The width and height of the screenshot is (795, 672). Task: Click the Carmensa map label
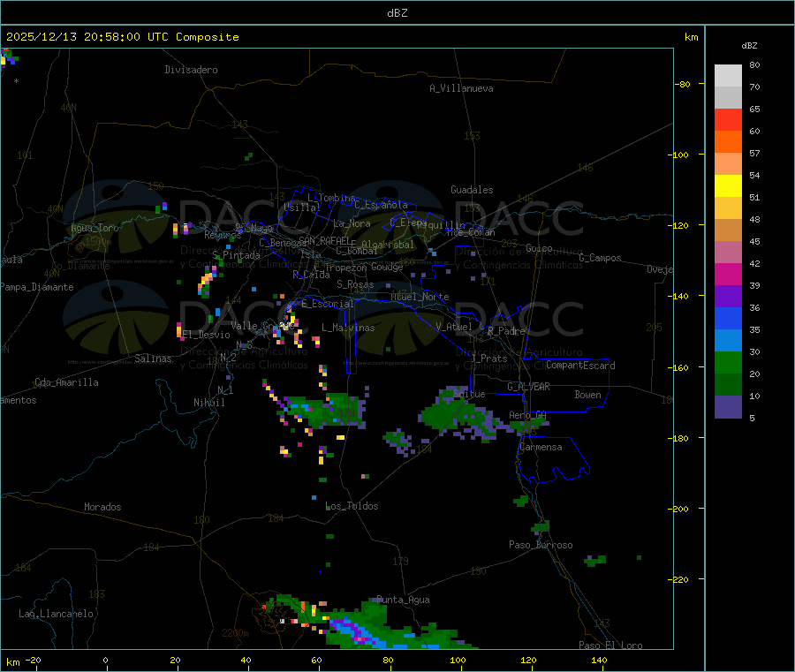pos(541,447)
